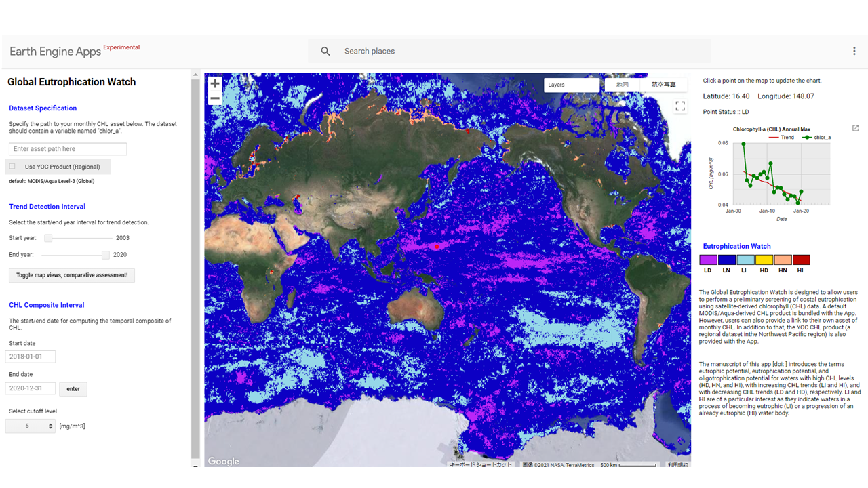Click the End date field 2020-12-31
The width and height of the screenshot is (868, 488).
(x=31, y=388)
